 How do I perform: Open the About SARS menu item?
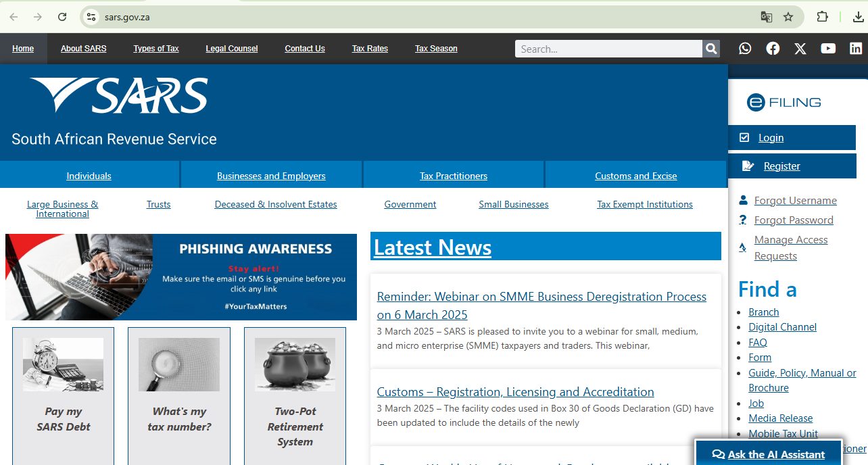pos(84,49)
